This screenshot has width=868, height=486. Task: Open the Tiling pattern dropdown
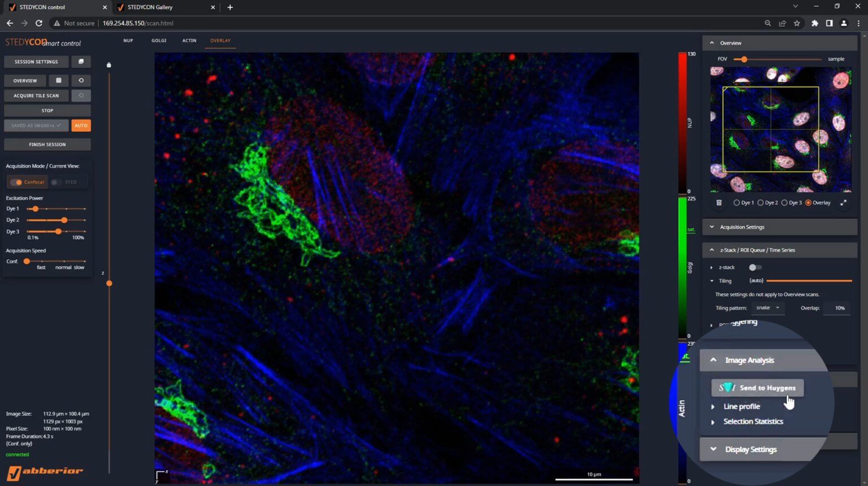[x=767, y=308]
